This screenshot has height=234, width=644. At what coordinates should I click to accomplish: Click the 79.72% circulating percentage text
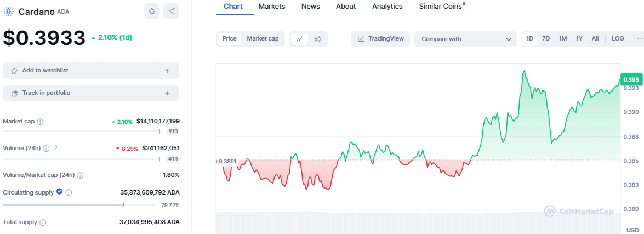coord(169,206)
